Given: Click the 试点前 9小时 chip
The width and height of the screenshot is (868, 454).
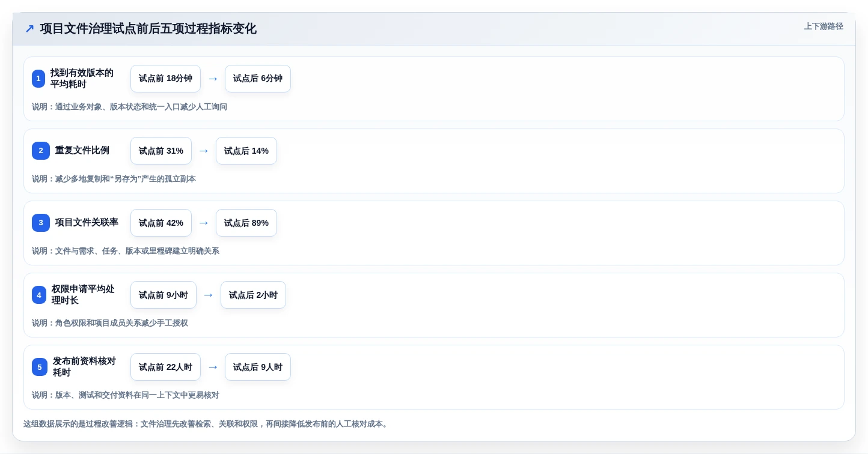Looking at the screenshot, I should [x=164, y=295].
